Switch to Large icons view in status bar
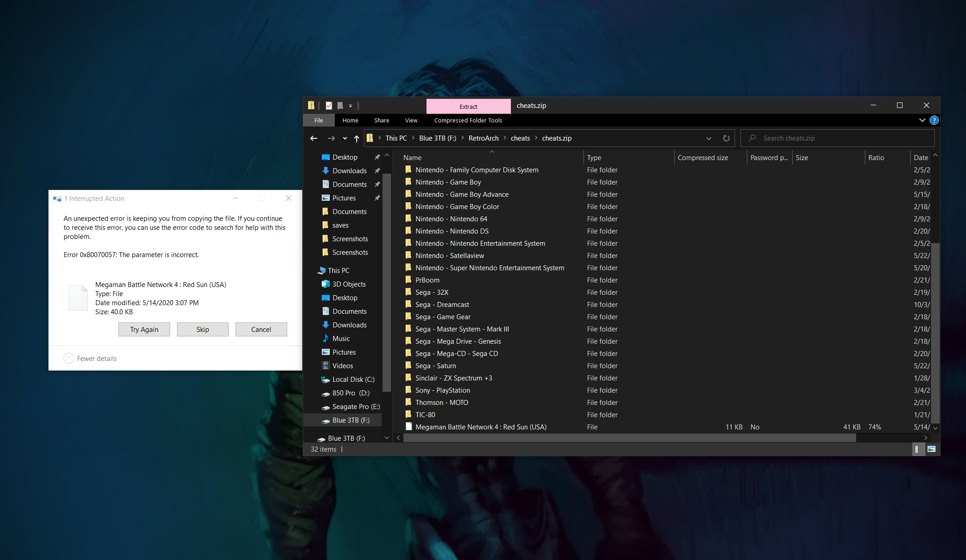The width and height of the screenshot is (966, 560). coord(932,449)
